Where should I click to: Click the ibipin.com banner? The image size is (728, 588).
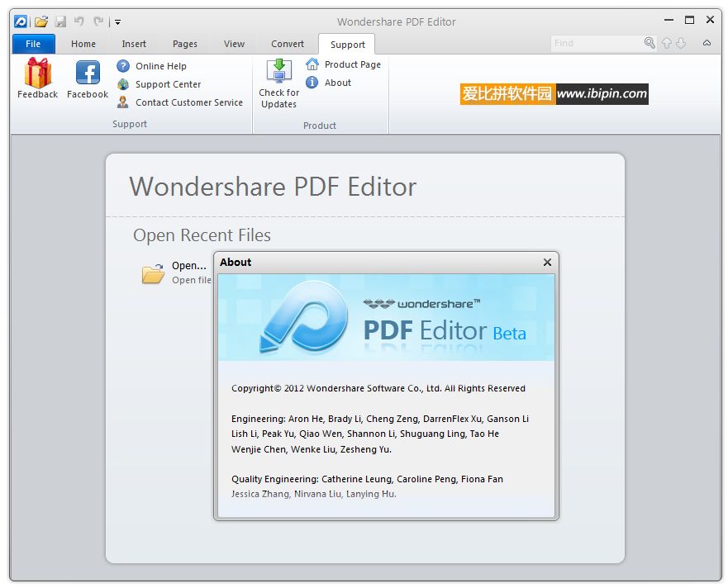click(554, 94)
